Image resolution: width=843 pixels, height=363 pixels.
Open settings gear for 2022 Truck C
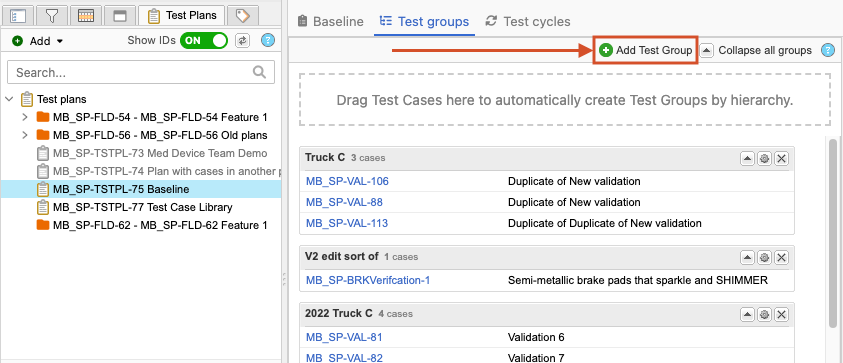764,314
